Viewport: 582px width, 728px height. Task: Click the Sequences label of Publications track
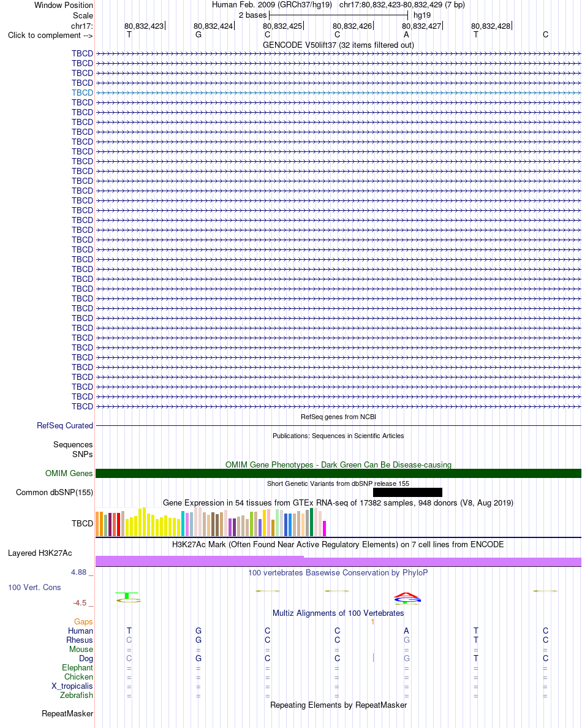click(73, 445)
